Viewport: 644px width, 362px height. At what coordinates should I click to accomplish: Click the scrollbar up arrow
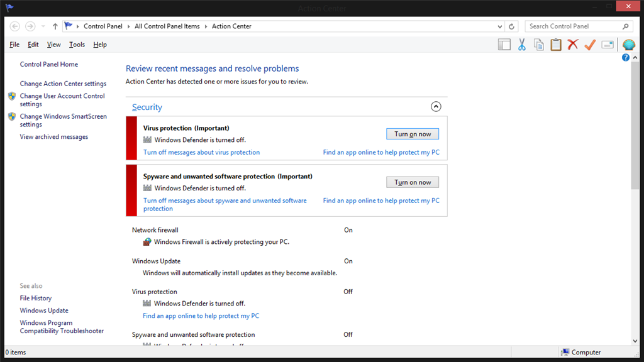[x=635, y=58]
